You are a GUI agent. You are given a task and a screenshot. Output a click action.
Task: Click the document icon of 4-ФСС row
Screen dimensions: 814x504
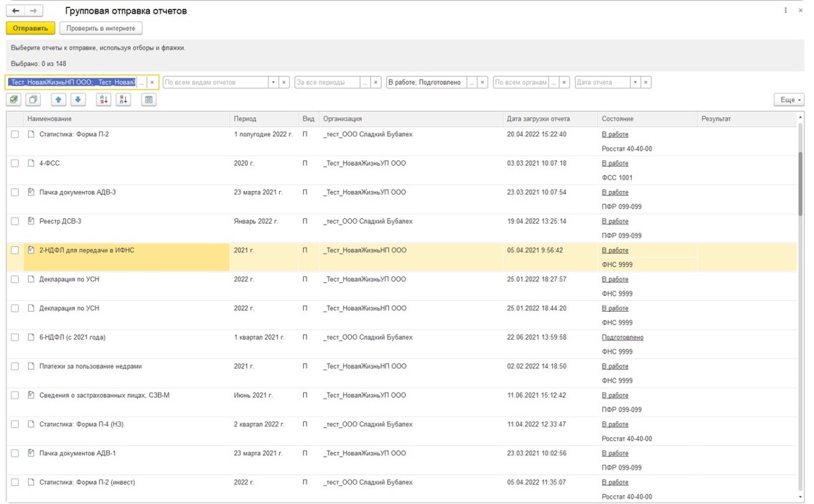tap(31, 163)
